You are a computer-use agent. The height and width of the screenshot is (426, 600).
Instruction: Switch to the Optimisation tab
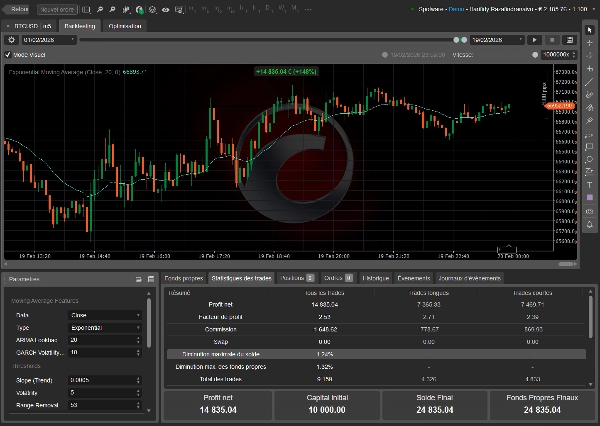click(x=125, y=26)
